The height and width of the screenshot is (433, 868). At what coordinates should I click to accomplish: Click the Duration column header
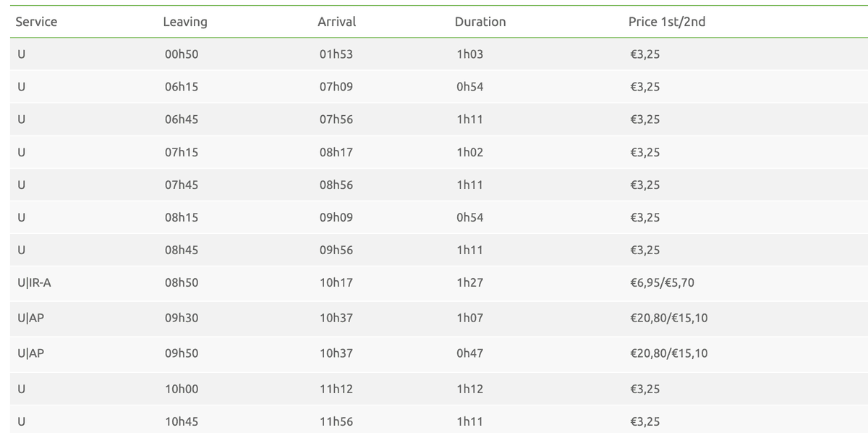480,22
